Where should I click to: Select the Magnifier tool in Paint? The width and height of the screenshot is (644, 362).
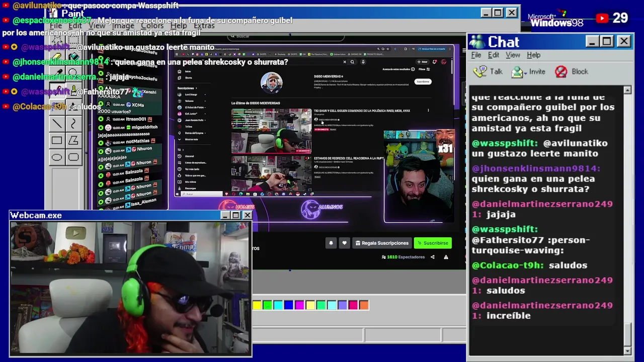click(73, 73)
